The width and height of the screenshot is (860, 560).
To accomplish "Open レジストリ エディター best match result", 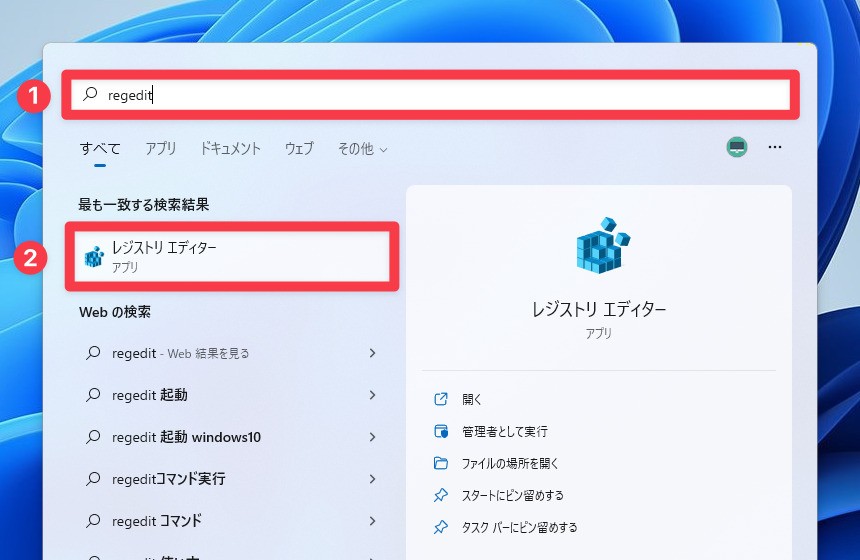I will pos(232,256).
